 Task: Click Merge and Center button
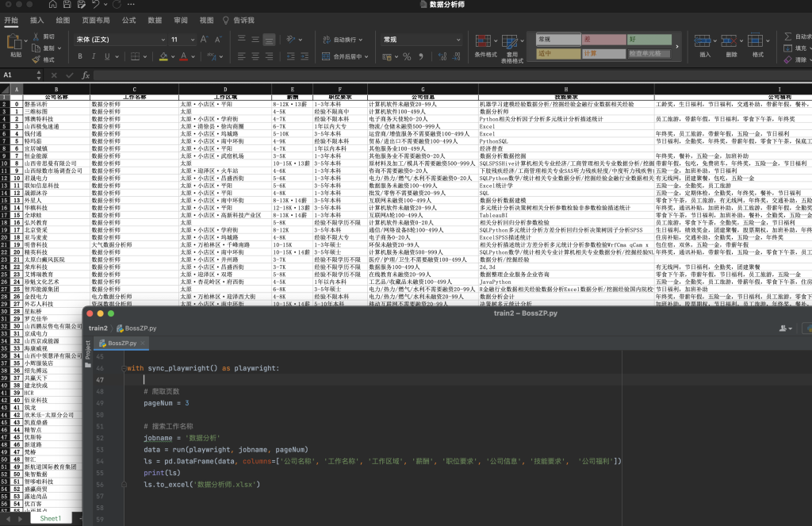click(x=345, y=56)
